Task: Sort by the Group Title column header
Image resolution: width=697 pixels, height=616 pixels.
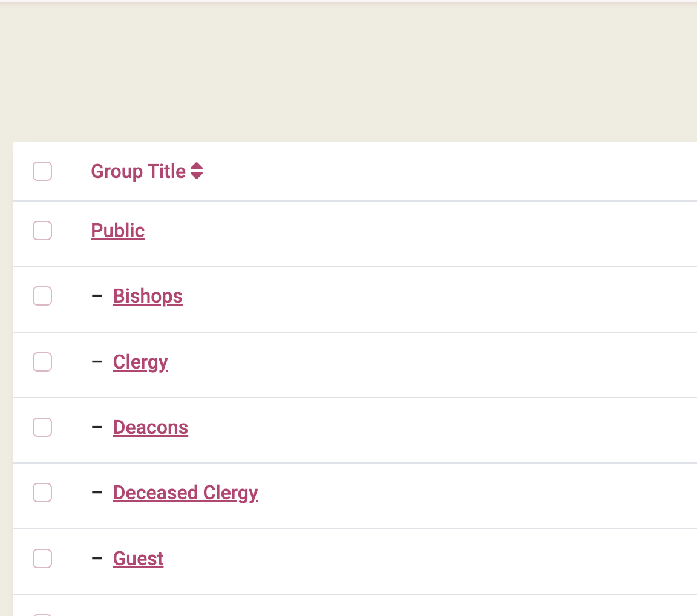Action: pos(139,172)
